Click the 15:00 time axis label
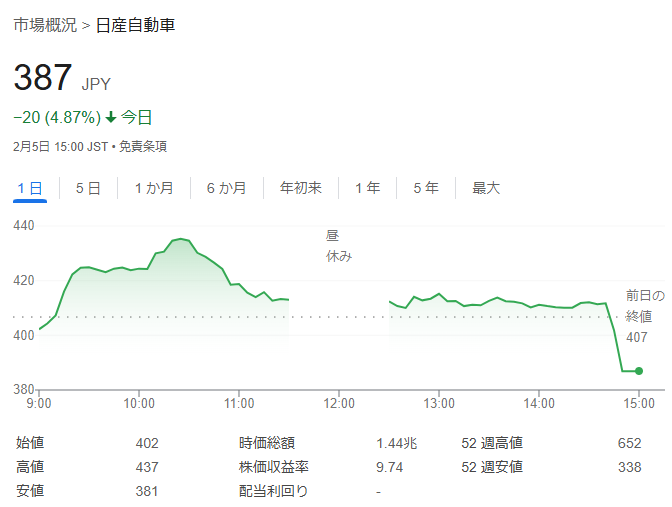Viewport: 672px width, 507px height. (639, 403)
